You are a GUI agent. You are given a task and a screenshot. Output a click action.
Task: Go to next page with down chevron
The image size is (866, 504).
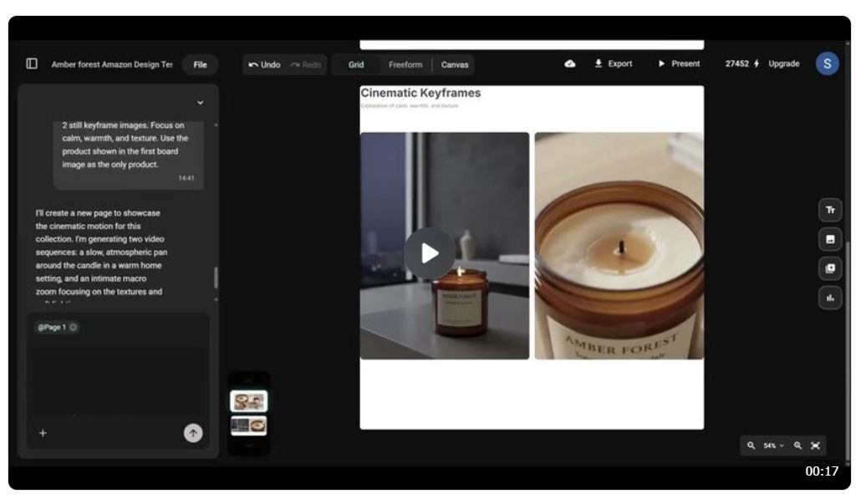[x=248, y=445]
